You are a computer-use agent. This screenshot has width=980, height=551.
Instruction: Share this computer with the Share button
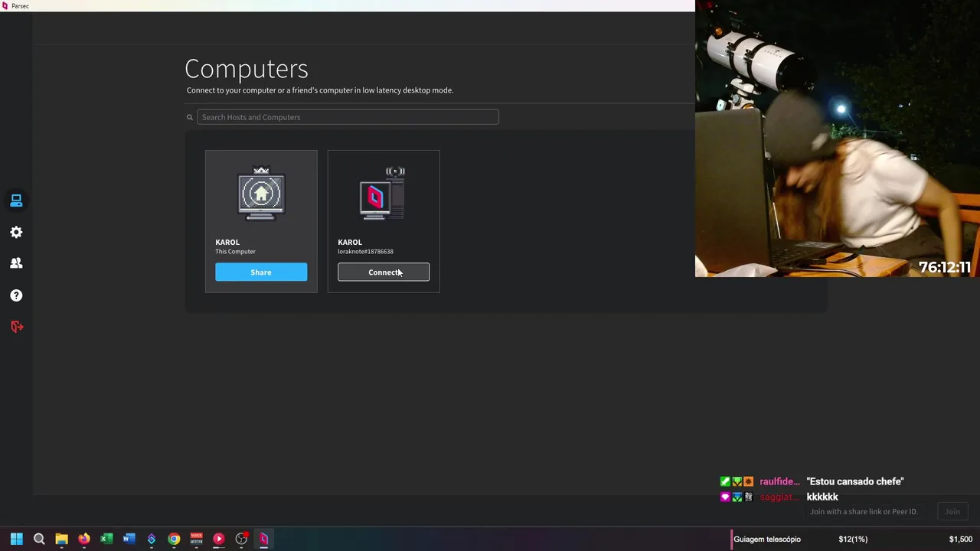[x=261, y=272]
